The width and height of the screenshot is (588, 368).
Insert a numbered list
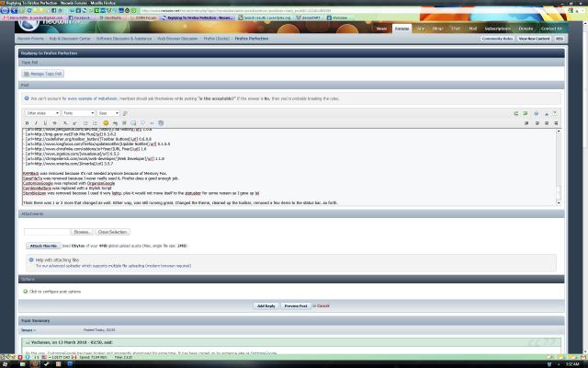[x=95, y=123]
